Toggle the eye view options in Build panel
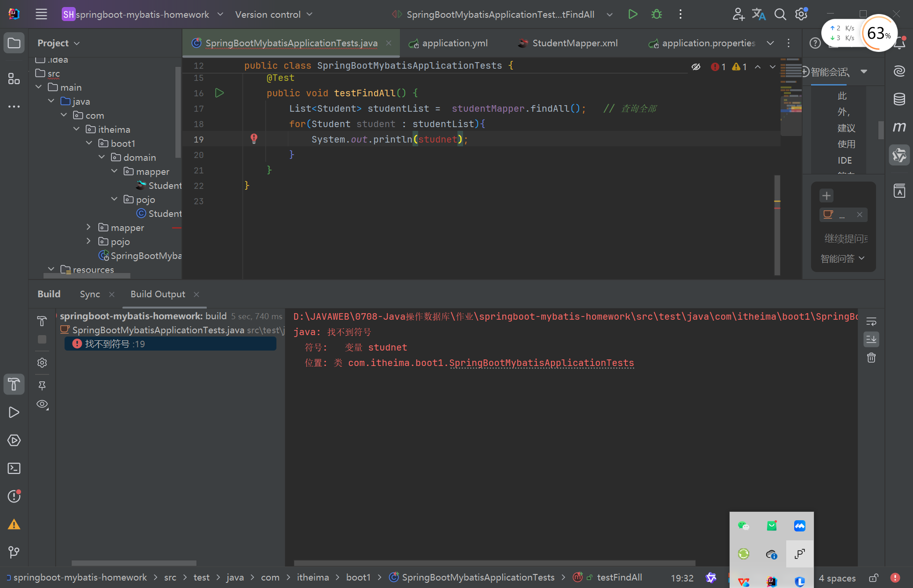The width and height of the screenshot is (913, 588). point(42,404)
